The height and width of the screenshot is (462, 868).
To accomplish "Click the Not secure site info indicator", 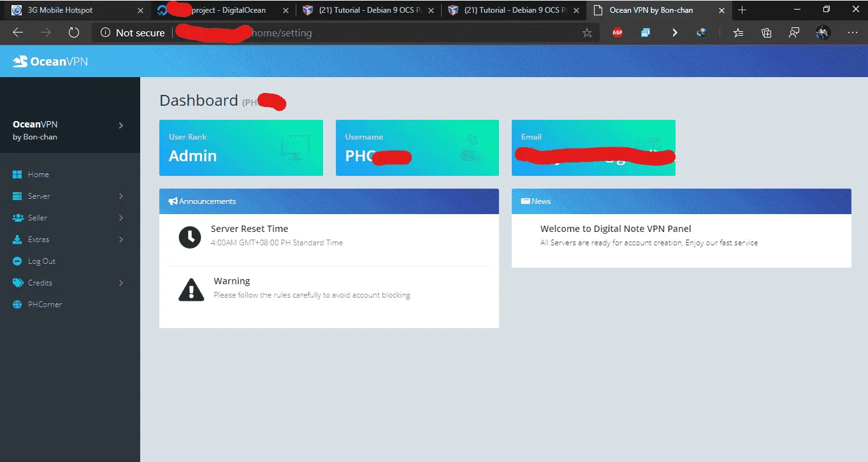I will (x=133, y=32).
